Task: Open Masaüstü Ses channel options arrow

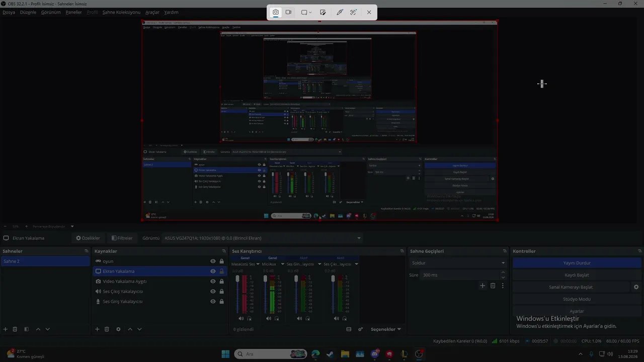Action: click(x=258, y=264)
